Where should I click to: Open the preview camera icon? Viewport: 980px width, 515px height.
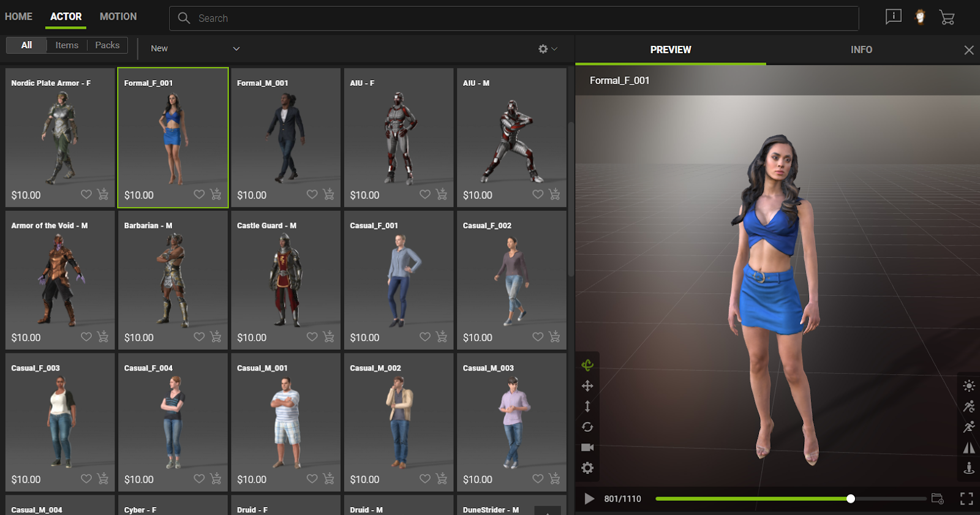[x=587, y=447]
